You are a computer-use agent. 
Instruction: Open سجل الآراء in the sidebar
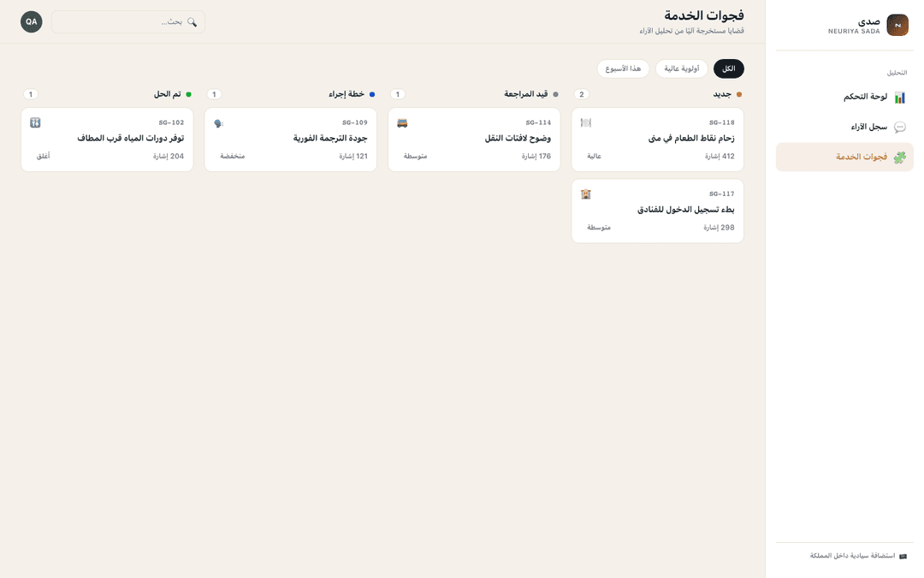(x=844, y=127)
